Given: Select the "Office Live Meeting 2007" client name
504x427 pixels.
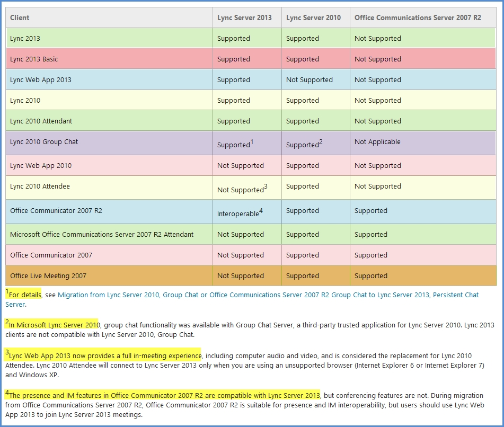Looking at the screenshot, I should pos(48,275).
